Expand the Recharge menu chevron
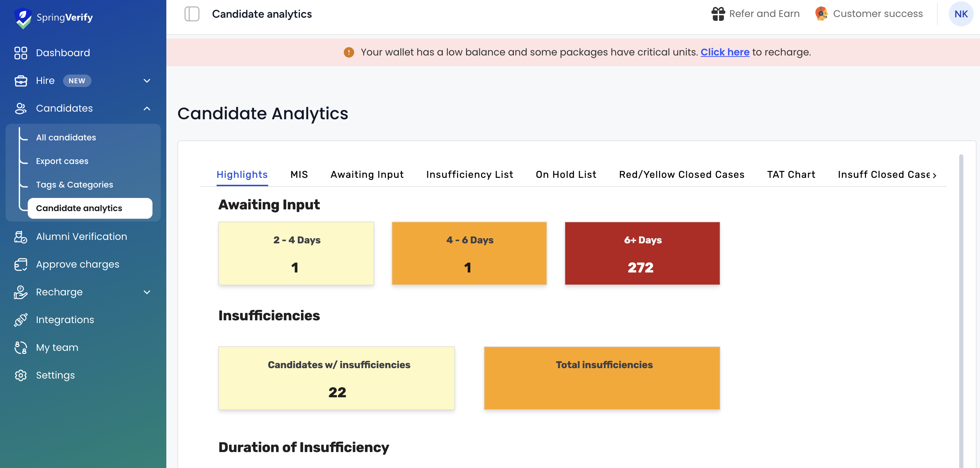 (x=147, y=292)
